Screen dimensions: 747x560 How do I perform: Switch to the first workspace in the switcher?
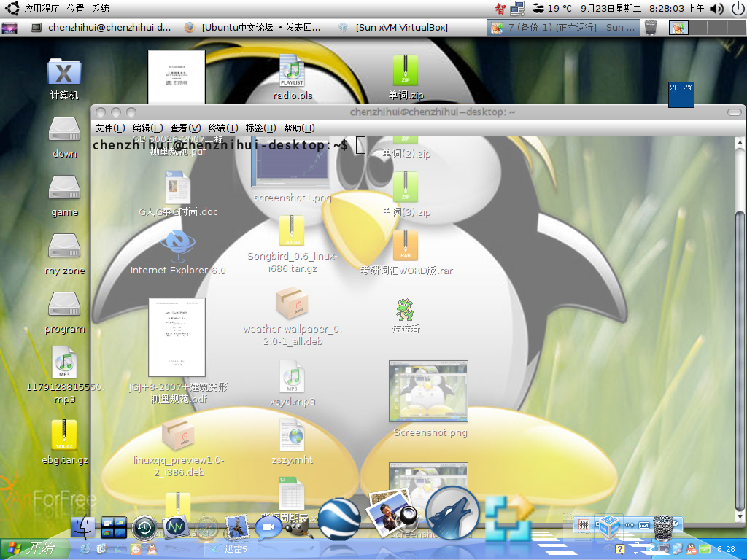click(x=678, y=28)
